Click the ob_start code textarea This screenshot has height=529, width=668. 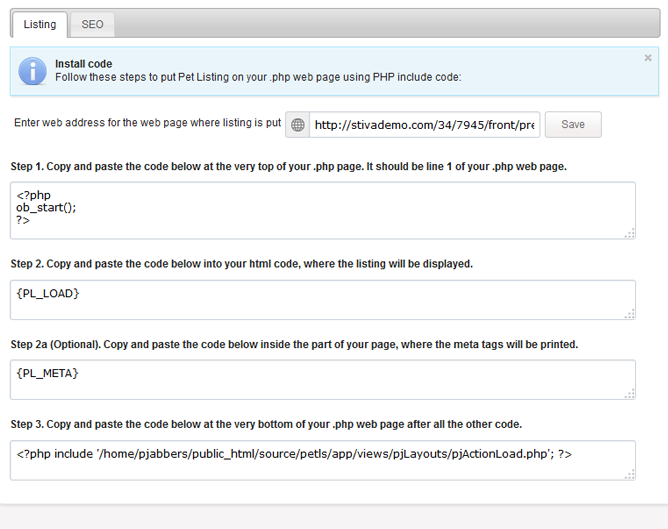click(323, 210)
